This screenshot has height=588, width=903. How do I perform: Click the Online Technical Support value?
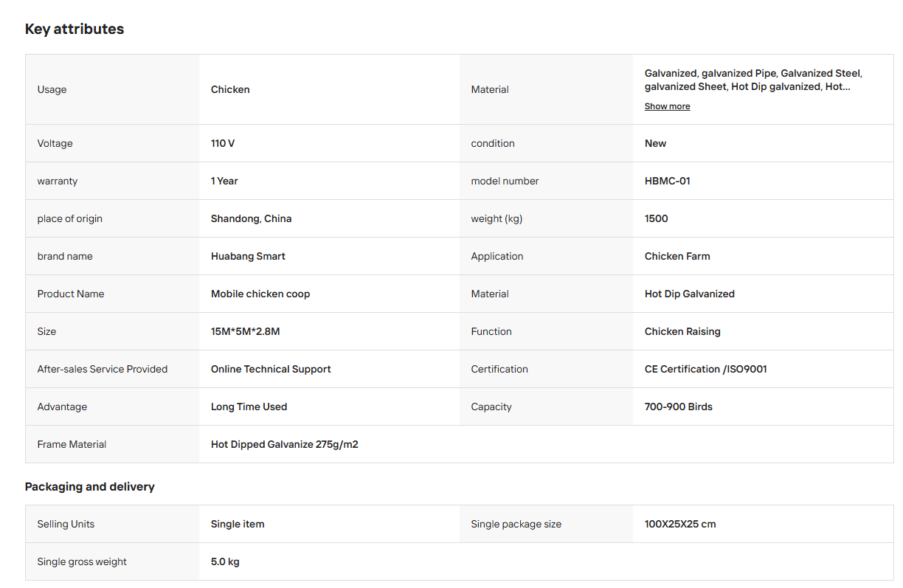[271, 369]
